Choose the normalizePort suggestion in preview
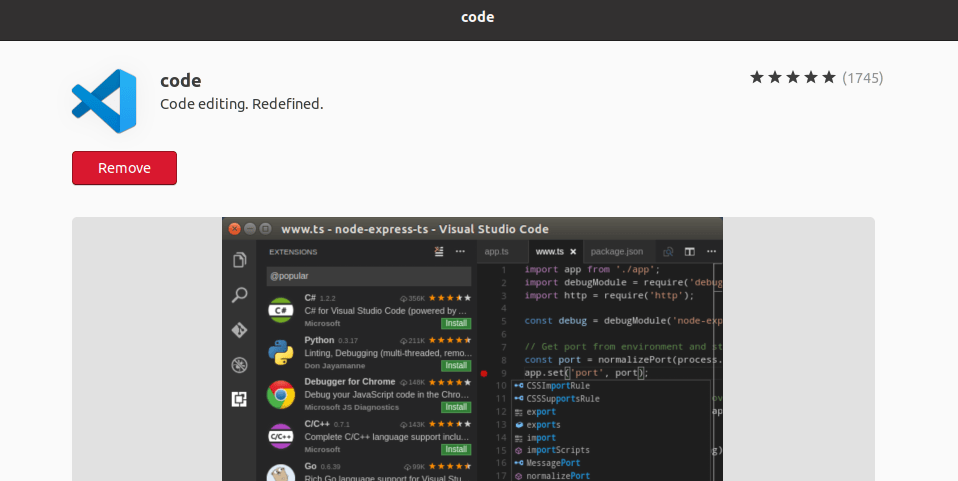The height and width of the screenshot is (481, 958). coord(612,475)
